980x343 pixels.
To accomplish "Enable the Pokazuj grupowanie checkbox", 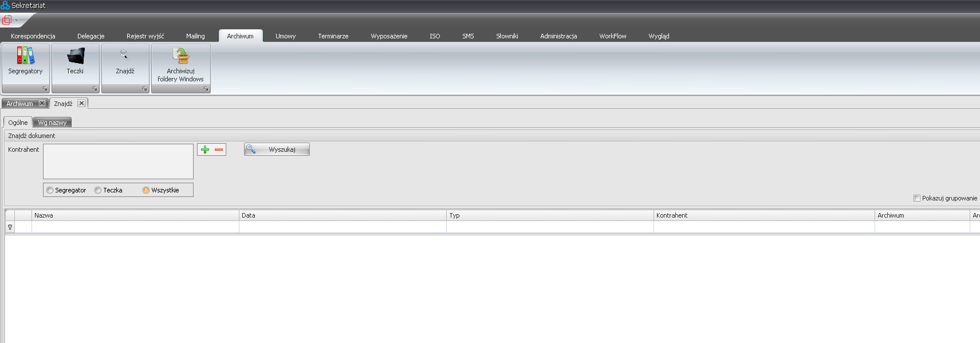I will pos(917,198).
